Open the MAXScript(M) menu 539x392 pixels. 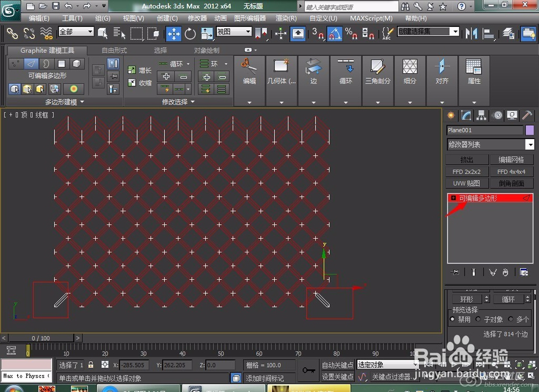(x=371, y=18)
